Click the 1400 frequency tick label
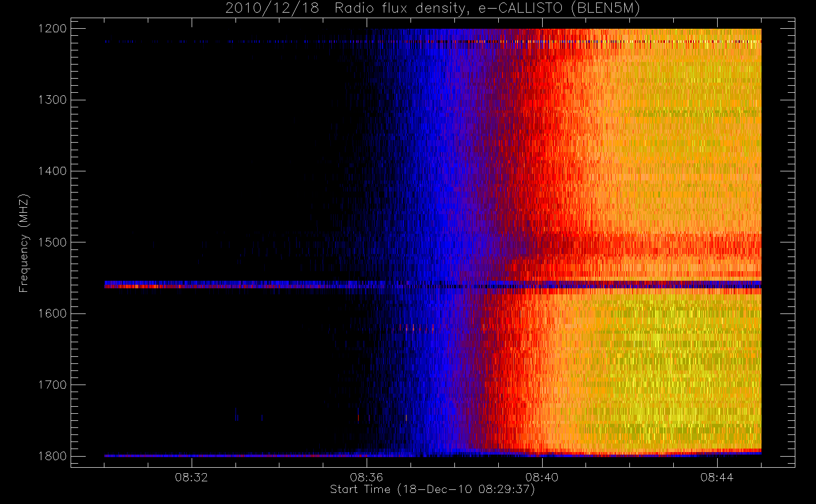816x504 pixels. [52, 171]
